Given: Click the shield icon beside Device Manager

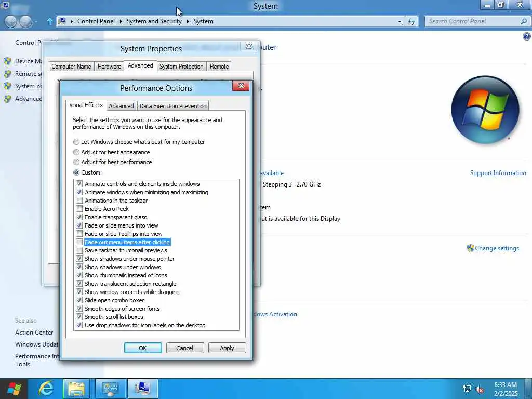Looking at the screenshot, I should pos(7,61).
